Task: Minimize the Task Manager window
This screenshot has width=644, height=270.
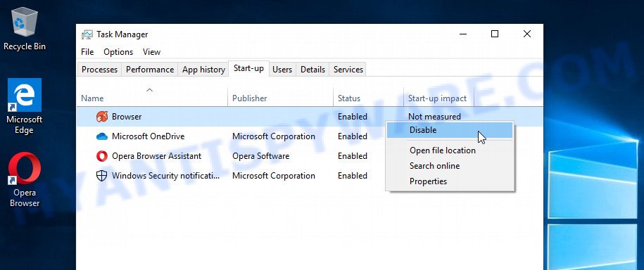Action: pyautogui.click(x=463, y=34)
